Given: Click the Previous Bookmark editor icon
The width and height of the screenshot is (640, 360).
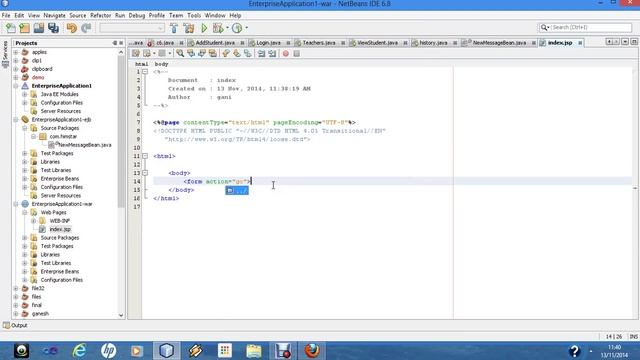Looking at the screenshot, I should (226, 53).
